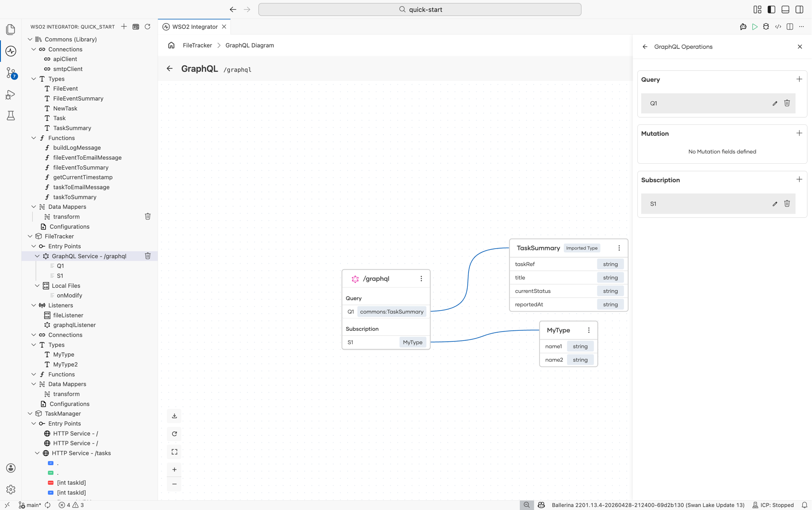Toggle primary side bar visibility
Viewport: 812px width, 510px height.
771,9
